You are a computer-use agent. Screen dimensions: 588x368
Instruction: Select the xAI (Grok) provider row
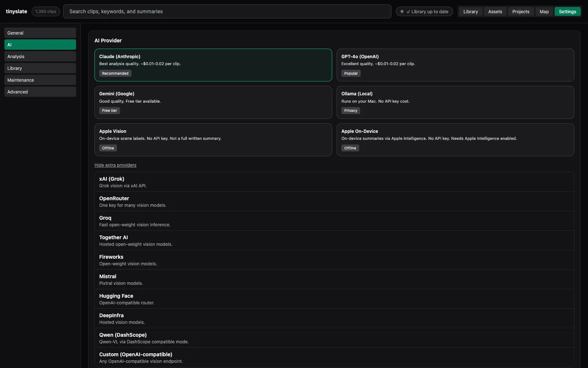[x=334, y=182]
